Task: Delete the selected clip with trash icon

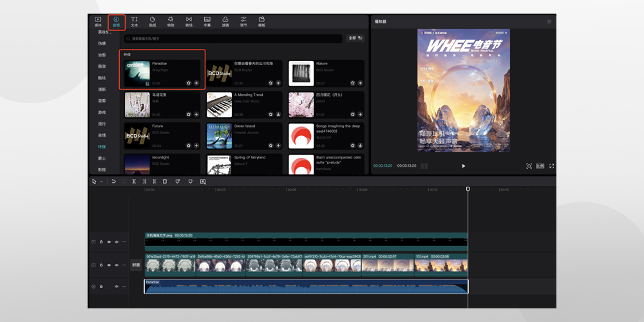Action: (x=165, y=181)
